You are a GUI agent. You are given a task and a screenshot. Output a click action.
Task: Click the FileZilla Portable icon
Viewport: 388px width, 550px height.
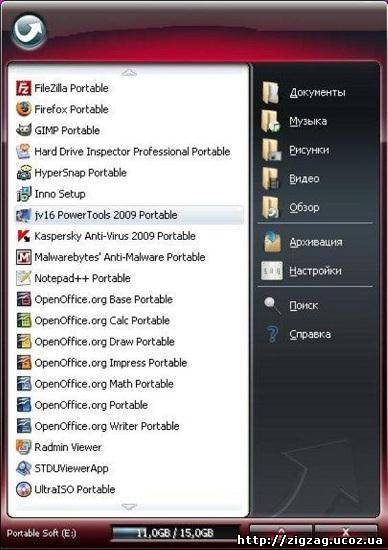coord(24,88)
